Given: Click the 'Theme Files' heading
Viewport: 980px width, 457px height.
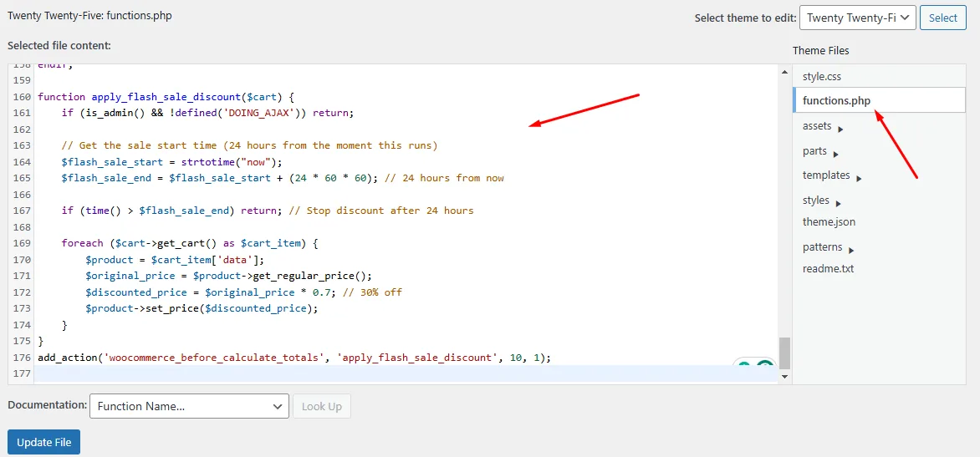Looking at the screenshot, I should [x=820, y=51].
